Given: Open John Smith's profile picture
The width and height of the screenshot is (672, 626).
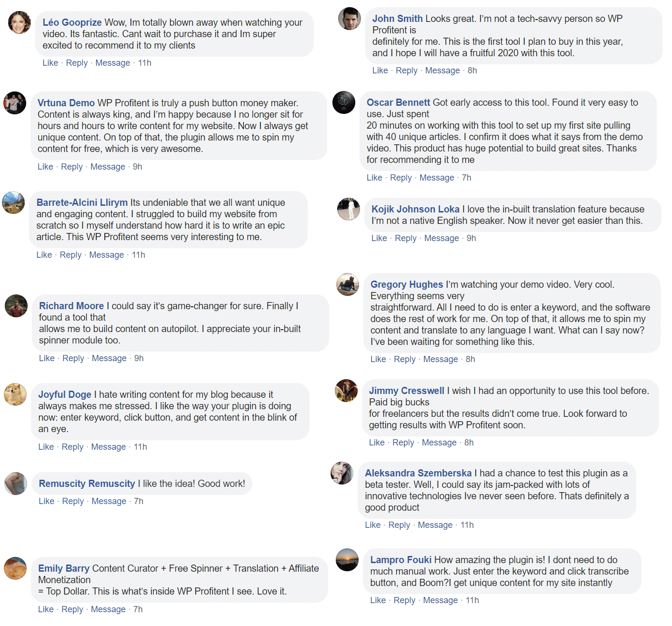Looking at the screenshot, I should (350, 19).
